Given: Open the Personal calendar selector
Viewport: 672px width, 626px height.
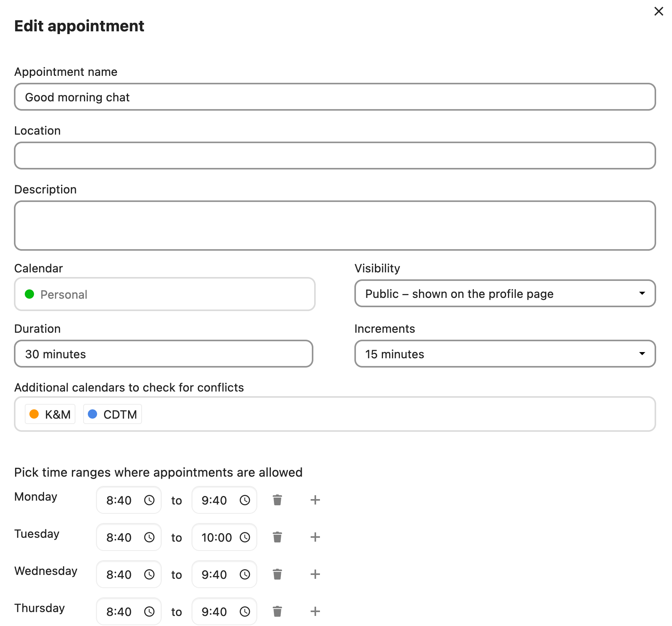Looking at the screenshot, I should (x=164, y=294).
